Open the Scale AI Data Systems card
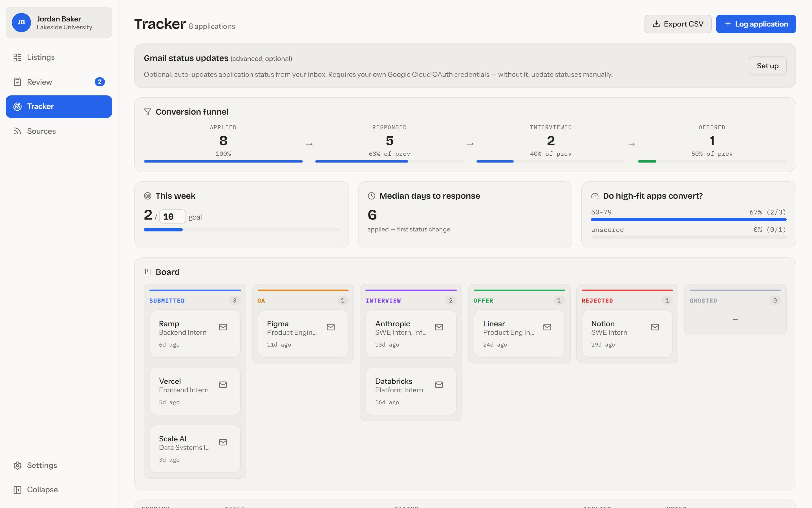Image resolution: width=812 pixels, height=508 pixels. (195, 449)
